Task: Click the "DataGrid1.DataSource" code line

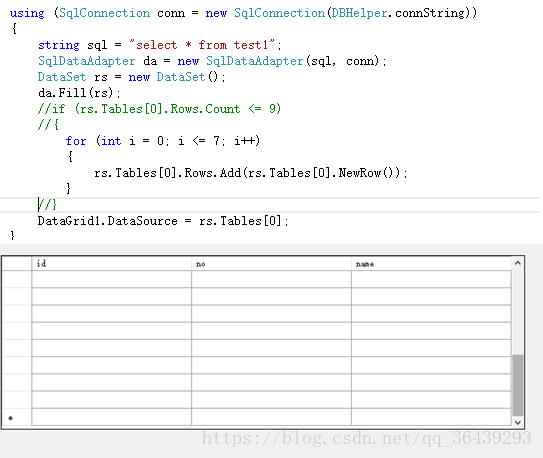Action: (163, 221)
